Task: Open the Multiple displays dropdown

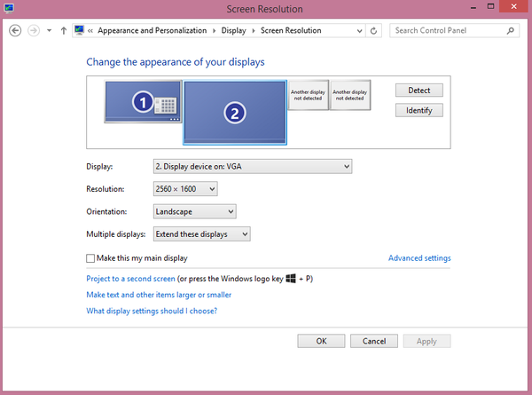Action: pos(201,233)
